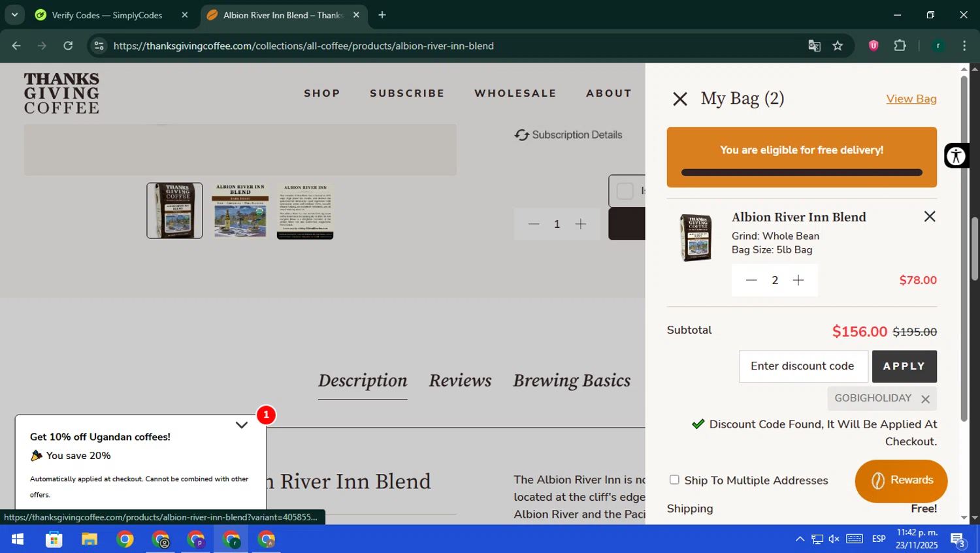Image resolution: width=980 pixels, height=553 pixels.
Task: Click the page vertical scrollbar
Action: (975, 248)
